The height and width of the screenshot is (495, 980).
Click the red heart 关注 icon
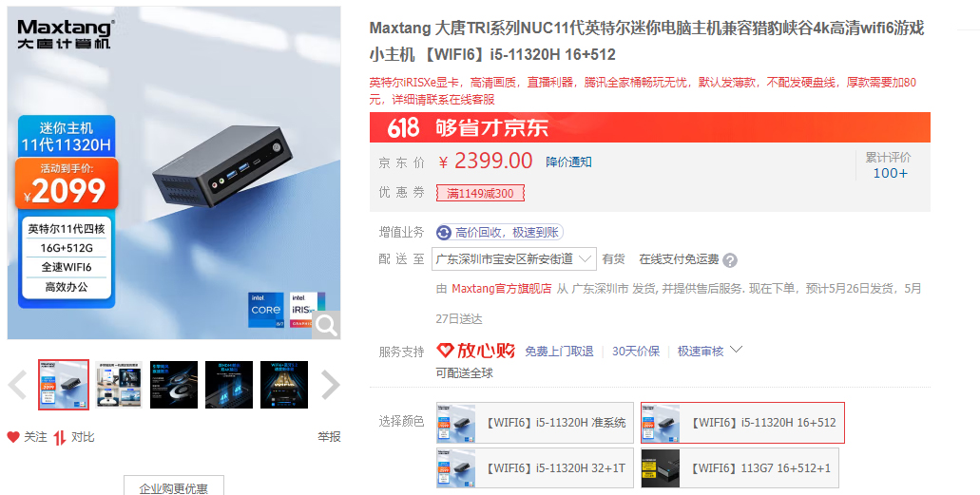13,437
